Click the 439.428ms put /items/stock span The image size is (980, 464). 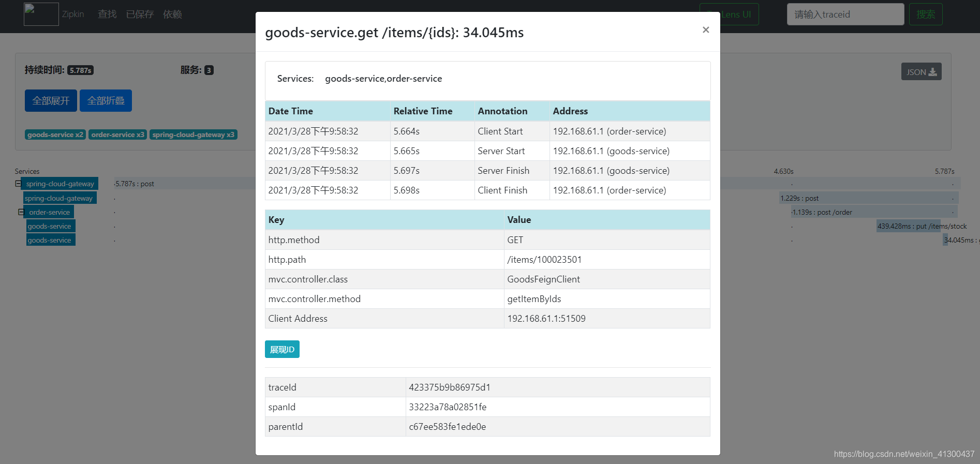[909, 226]
